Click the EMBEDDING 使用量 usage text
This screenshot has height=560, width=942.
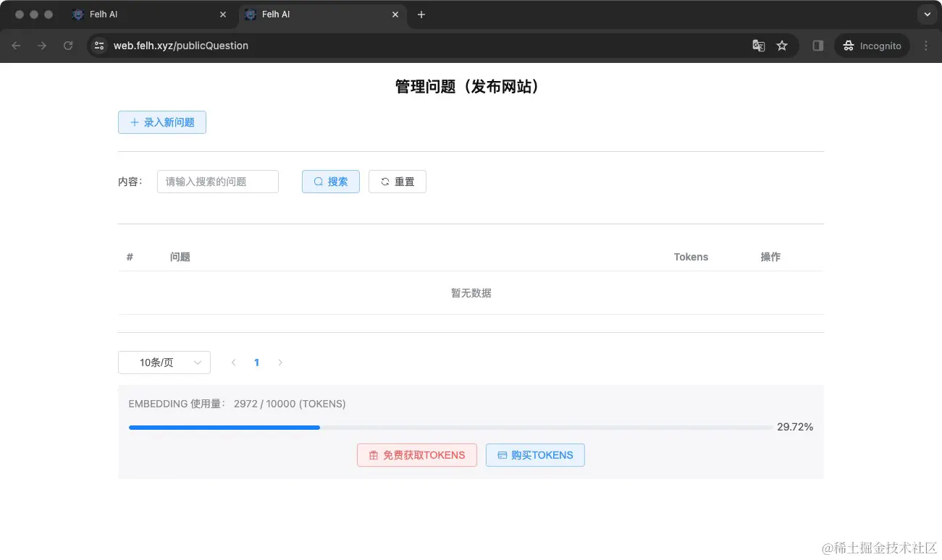coord(237,404)
